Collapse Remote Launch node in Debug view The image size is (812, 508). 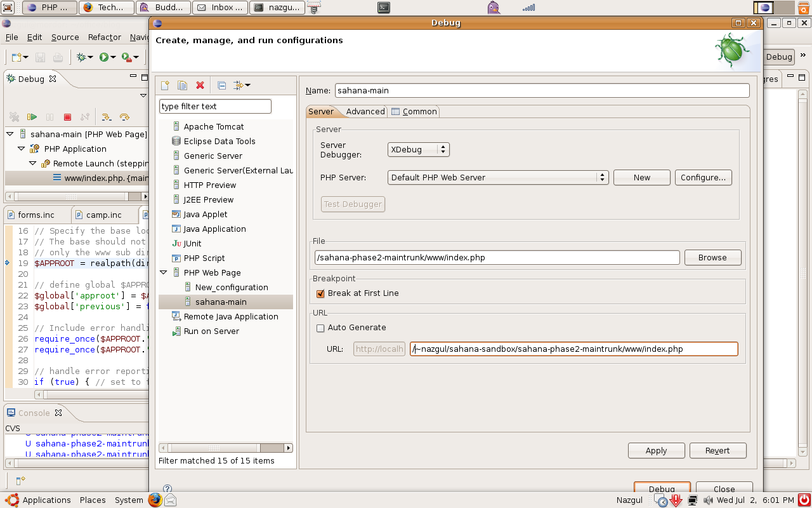[x=33, y=163]
